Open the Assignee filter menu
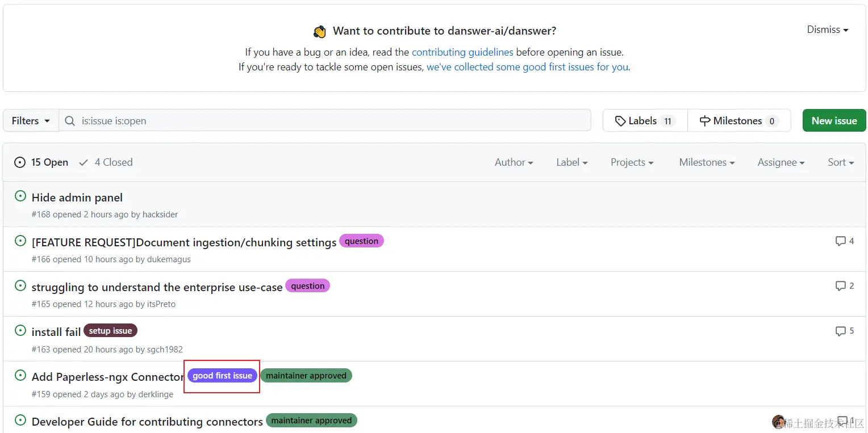The width and height of the screenshot is (868, 433). click(x=781, y=162)
